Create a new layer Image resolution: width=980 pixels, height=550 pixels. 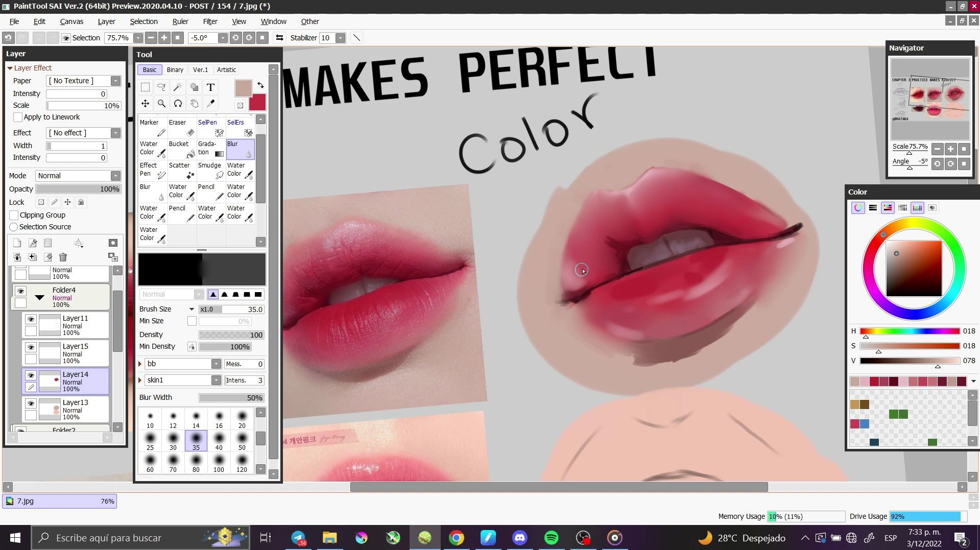click(x=17, y=243)
